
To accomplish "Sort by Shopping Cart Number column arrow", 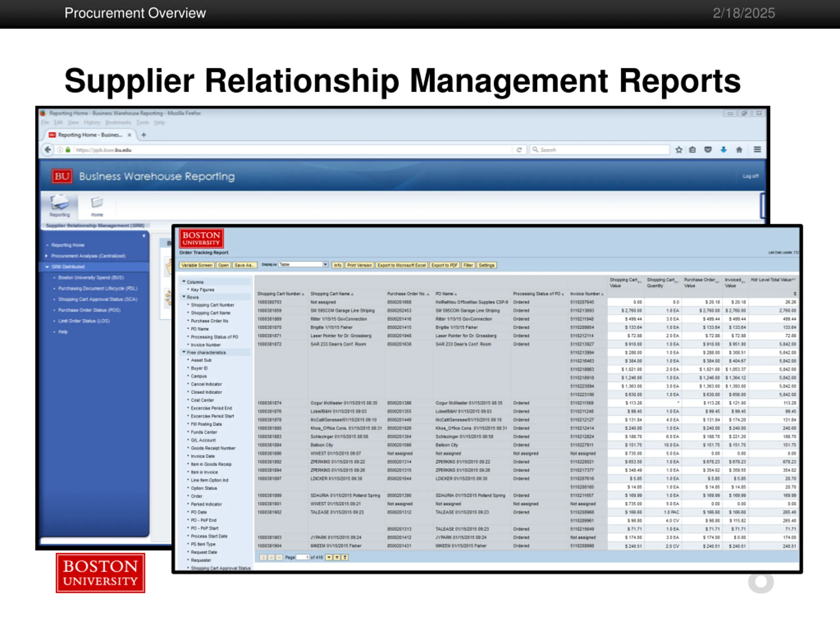I will coord(303,294).
